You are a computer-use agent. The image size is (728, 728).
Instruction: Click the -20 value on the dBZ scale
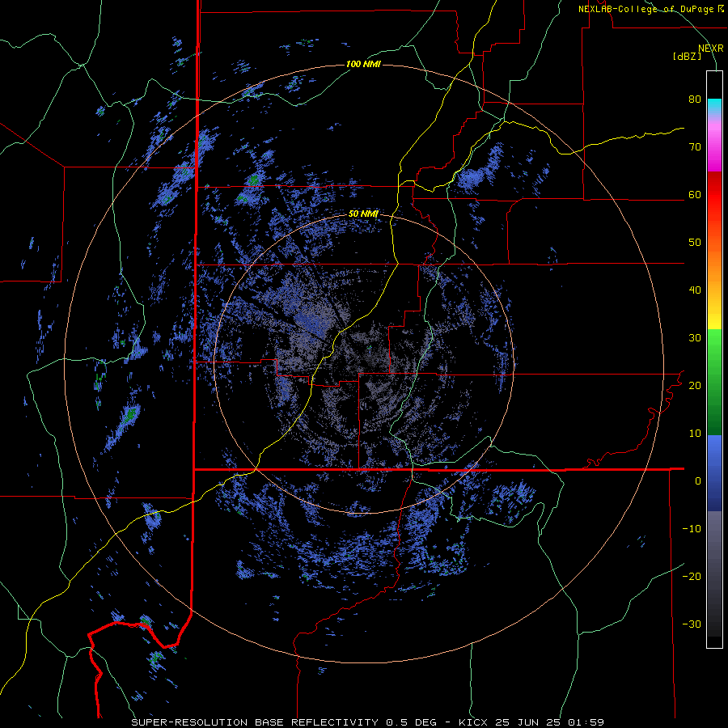(692, 577)
